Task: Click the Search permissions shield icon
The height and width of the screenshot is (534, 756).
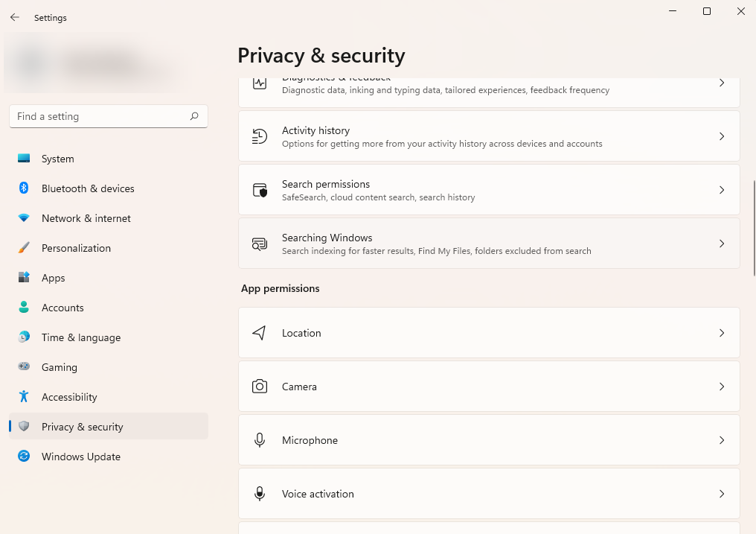Action: point(260,190)
